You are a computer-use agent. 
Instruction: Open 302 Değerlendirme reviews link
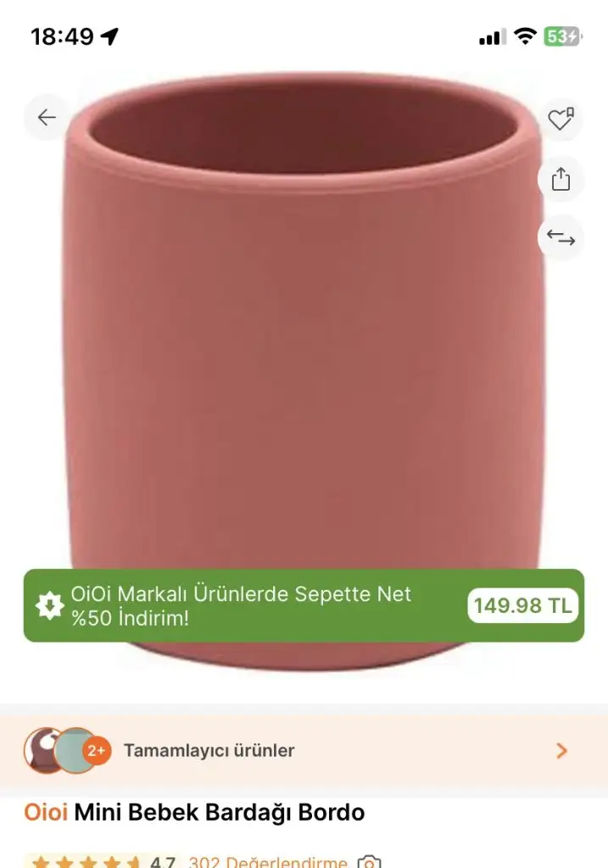tap(267, 861)
